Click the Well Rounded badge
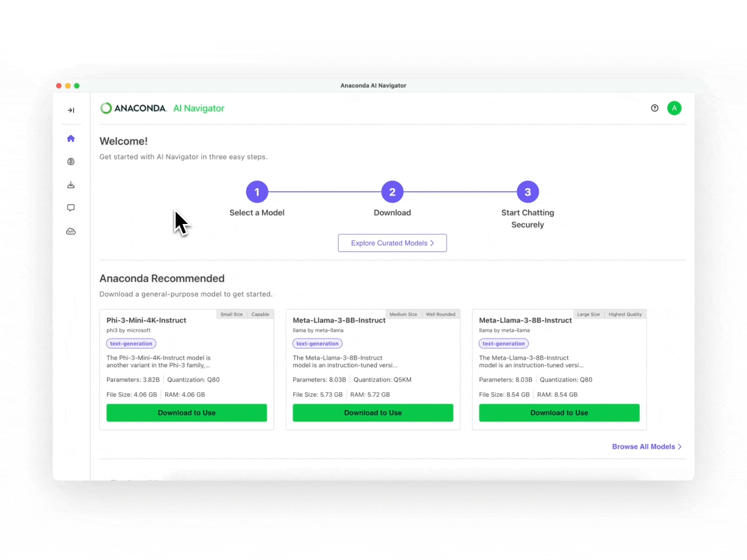The height and width of the screenshot is (560, 747). tap(440, 314)
